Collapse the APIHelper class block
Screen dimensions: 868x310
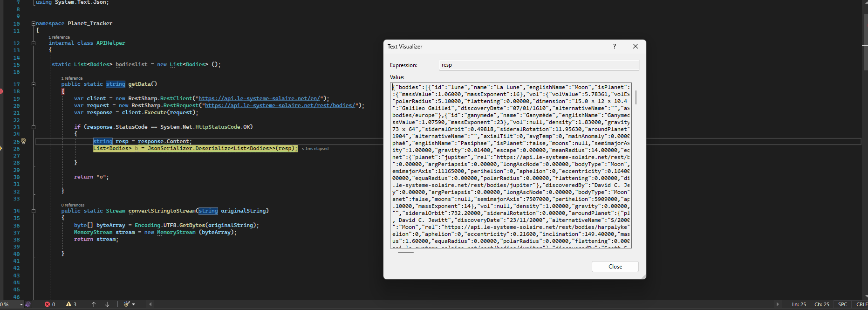click(x=34, y=43)
